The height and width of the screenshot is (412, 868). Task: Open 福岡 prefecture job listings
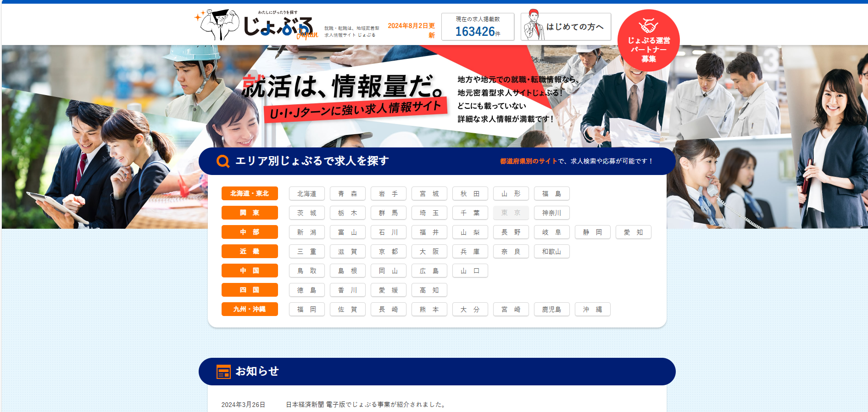(306, 310)
